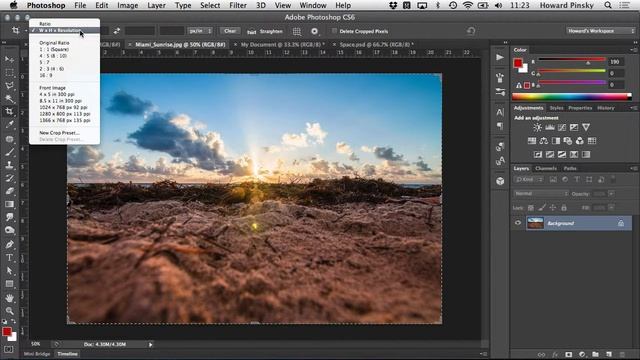The height and width of the screenshot is (360, 640).
Task: Add a Brightness/Contrast adjustment
Action: (537, 127)
